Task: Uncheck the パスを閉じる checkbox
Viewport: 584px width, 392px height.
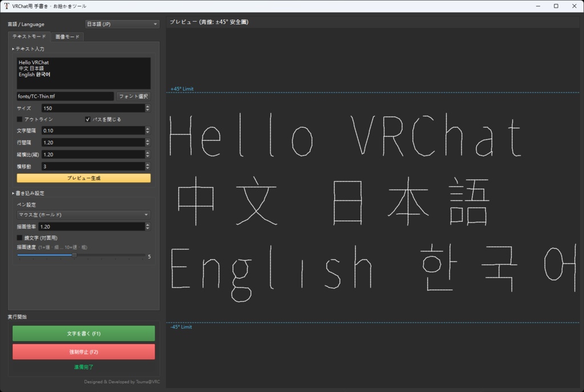Action: click(x=88, y=119)
